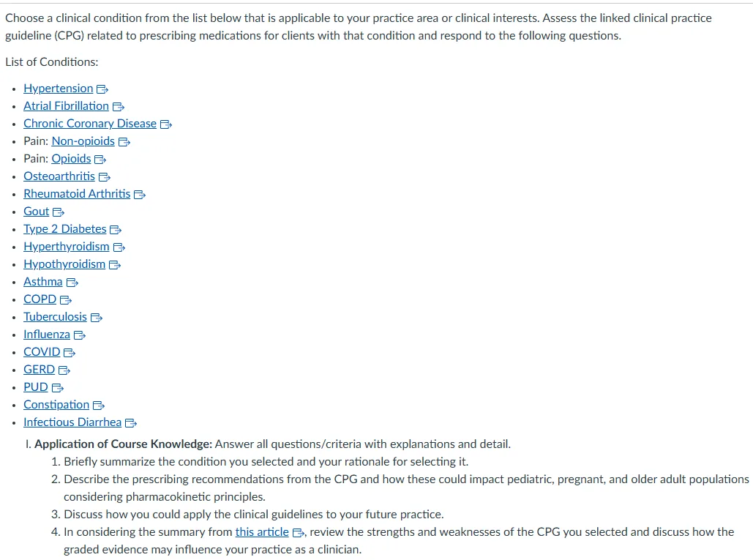
Task: Open the Influenza guideline link
Action: pyautogui.click(x=47, y=335)
